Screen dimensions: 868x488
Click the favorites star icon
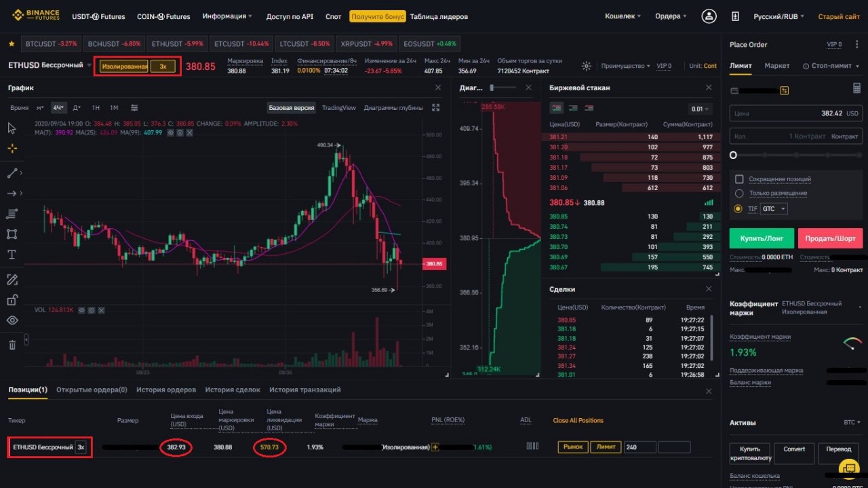coord(12,43)
